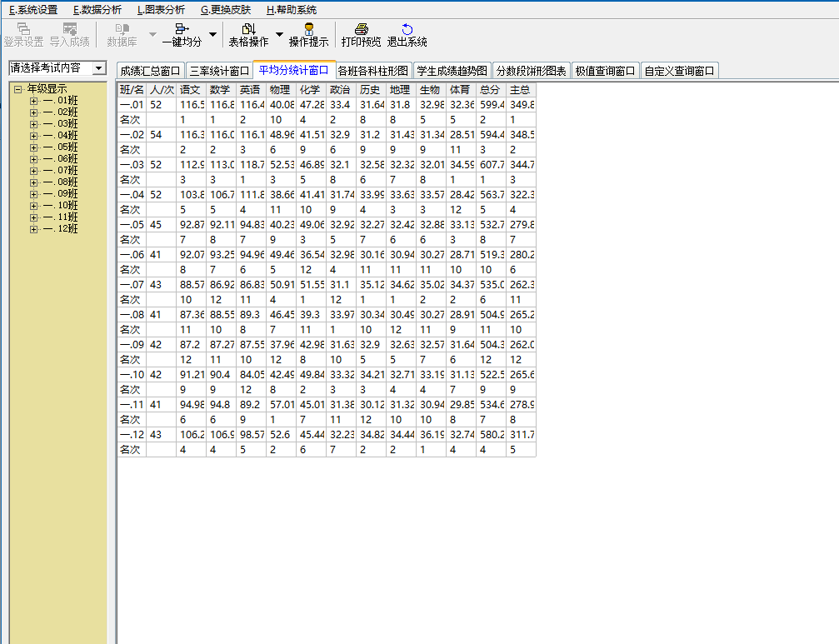The image size is (839, 644).
Task: Open dropdown arrow next to 一键均分
Action: (x=212, y=35)
